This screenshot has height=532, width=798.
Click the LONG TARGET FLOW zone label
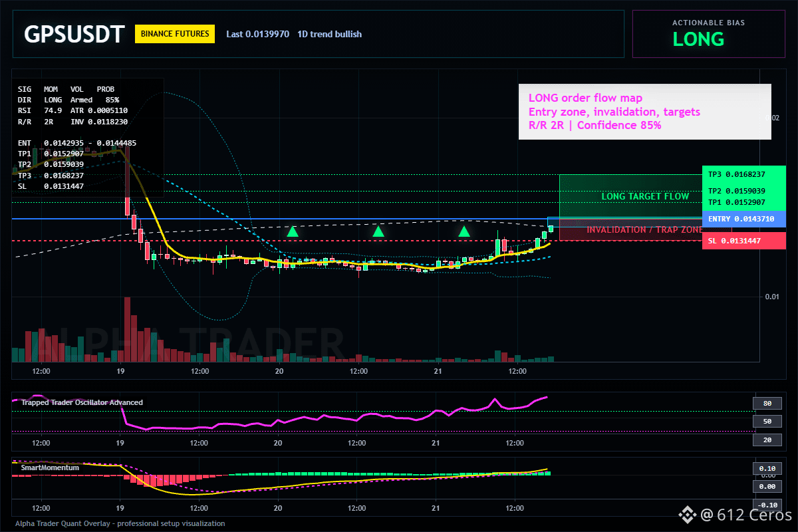tap(645, 196)
